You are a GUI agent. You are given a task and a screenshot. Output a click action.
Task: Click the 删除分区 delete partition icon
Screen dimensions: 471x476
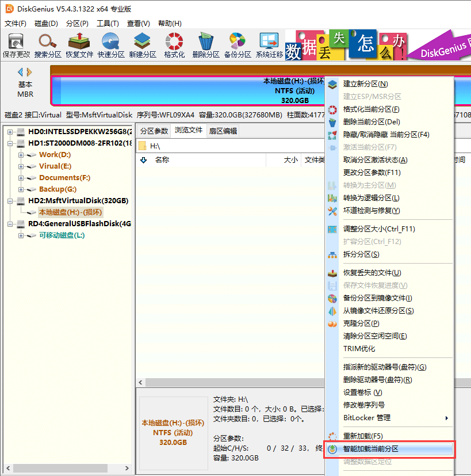(205, 44)
